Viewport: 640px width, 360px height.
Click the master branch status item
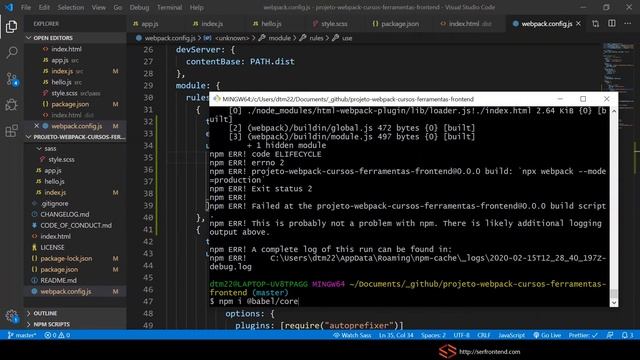22,335
